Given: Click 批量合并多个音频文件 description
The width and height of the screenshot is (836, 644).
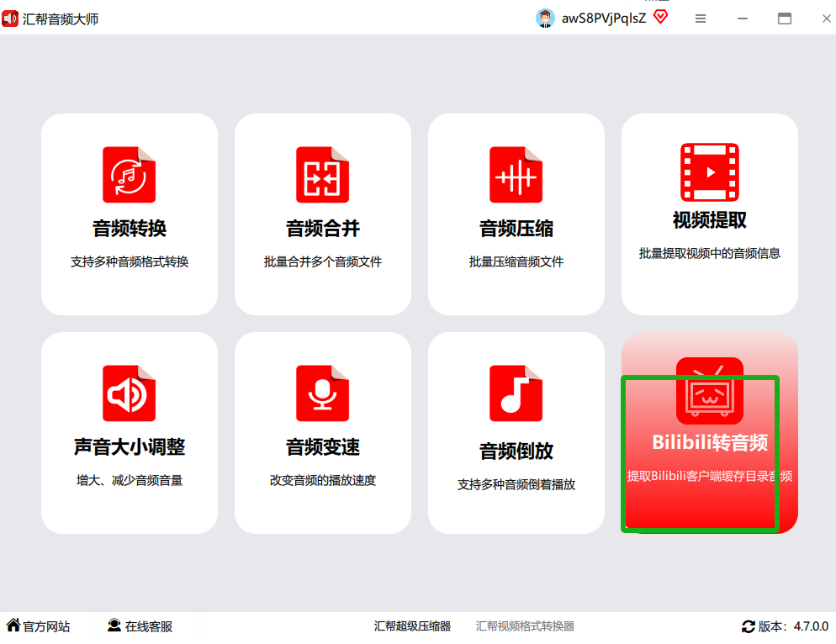Looking at the screenshot, I should [323, 261].
